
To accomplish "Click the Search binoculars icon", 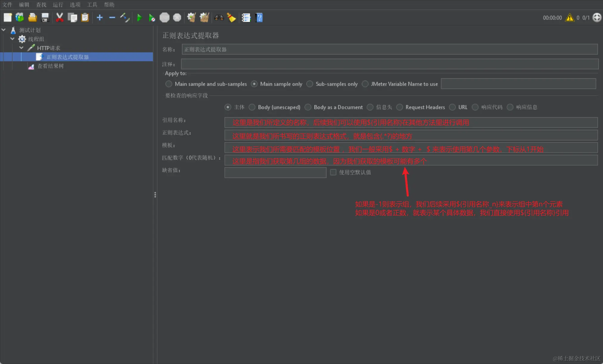I will [x=219, y=18].
